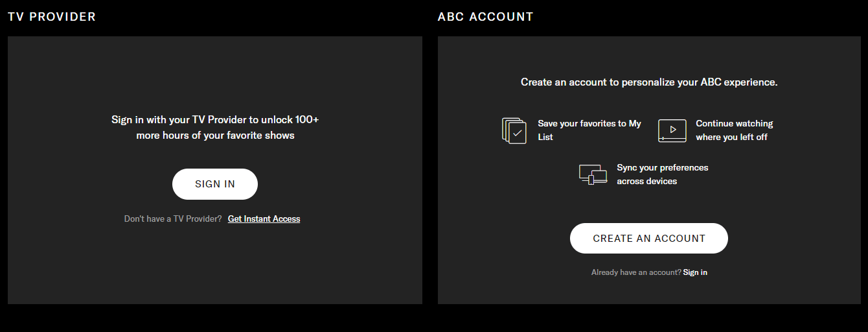Click the Sync preferences devices icon
This screenshot has height=332, width=868.
click(593, 174)
